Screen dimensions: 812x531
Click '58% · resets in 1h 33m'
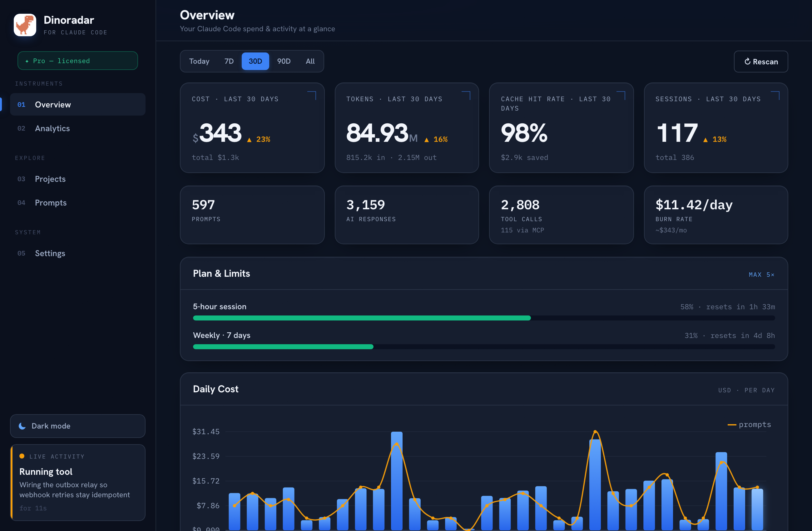(x=727, y=306)
